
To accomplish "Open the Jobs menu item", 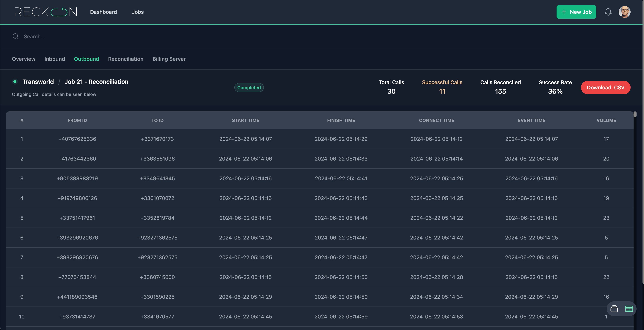I will (138, 12).
